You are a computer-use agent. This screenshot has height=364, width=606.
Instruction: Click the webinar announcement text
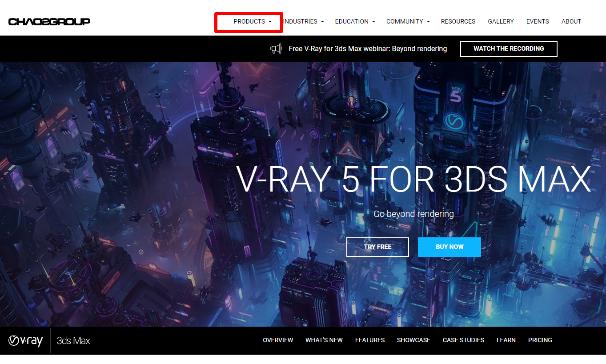point(368,49)
